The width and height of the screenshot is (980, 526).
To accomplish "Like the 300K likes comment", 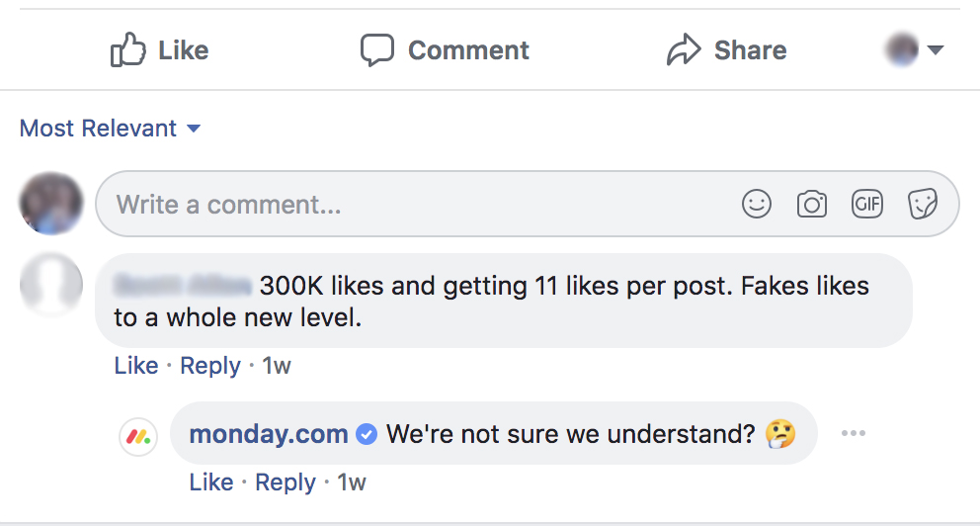I will pos(136,366).
